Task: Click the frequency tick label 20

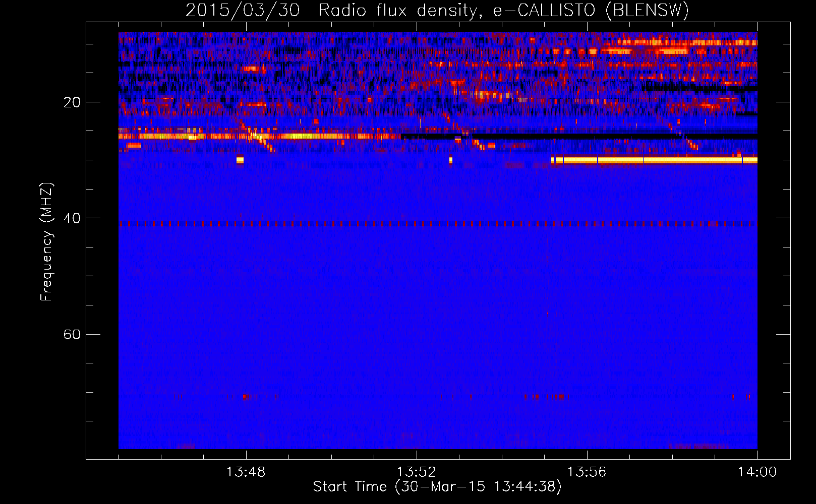Action: [72, 102]
